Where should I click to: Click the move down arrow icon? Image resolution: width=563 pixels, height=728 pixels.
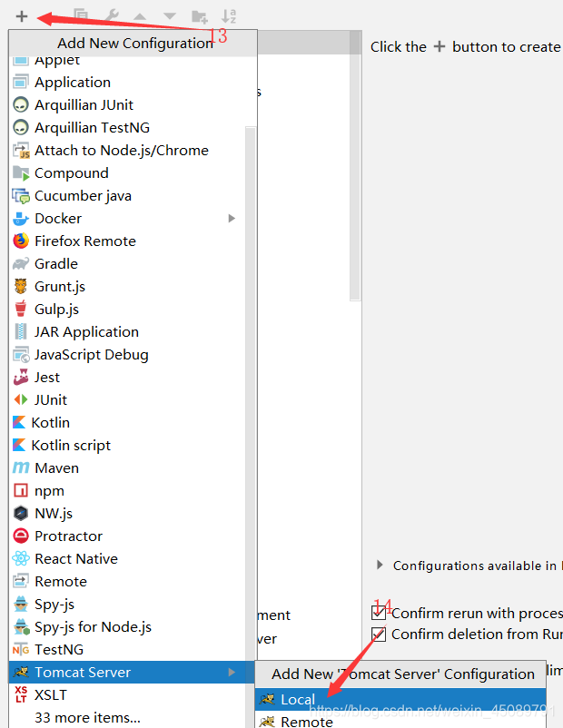(170, 16)
